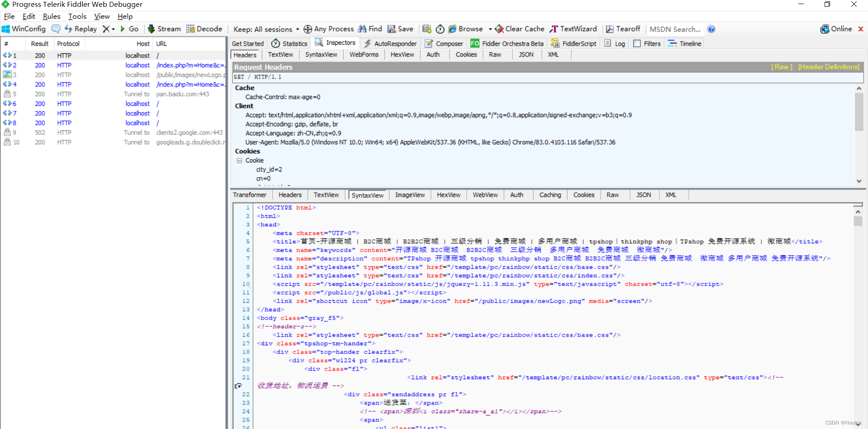868x429 pixels.
Task: Switch to the Get Started tab
Action: 248,43
